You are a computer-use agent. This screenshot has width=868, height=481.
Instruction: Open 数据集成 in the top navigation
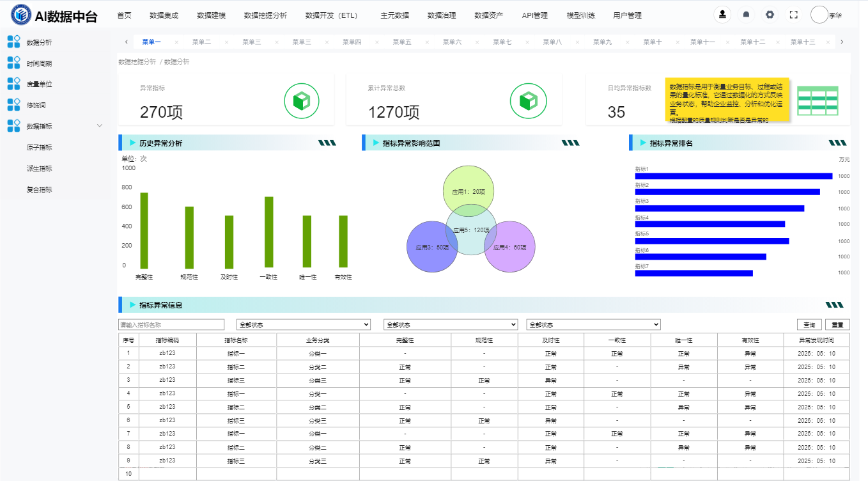[164, 15]
